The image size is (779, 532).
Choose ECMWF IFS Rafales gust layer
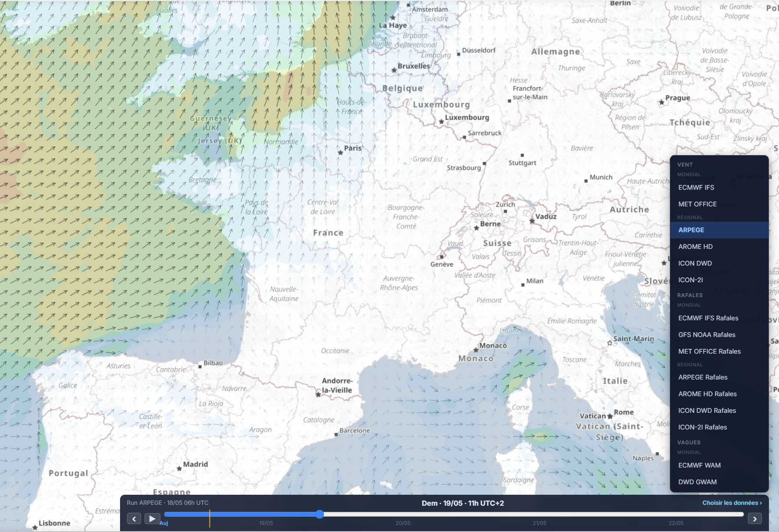[x=719, y=318]
